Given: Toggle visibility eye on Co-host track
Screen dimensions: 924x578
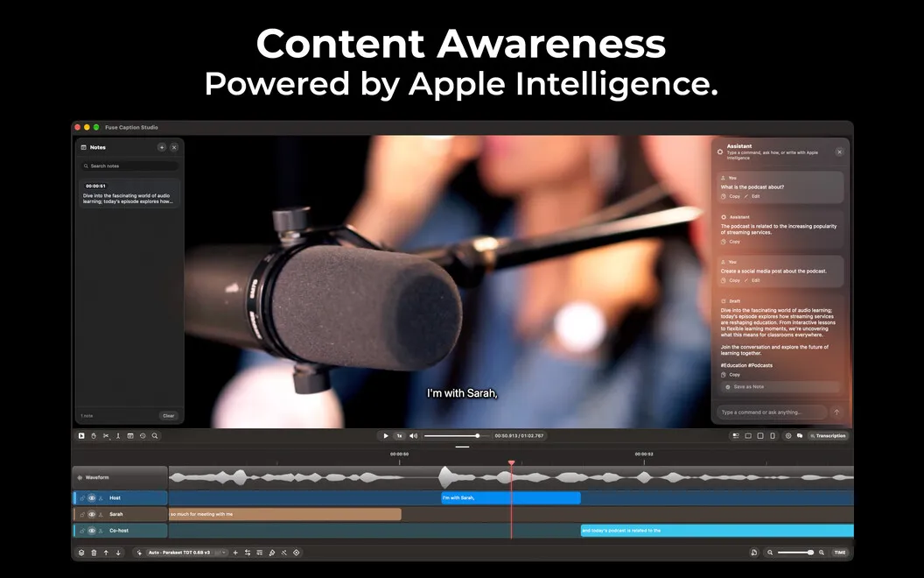Looking at the screenshot, I should click(91, 531).
